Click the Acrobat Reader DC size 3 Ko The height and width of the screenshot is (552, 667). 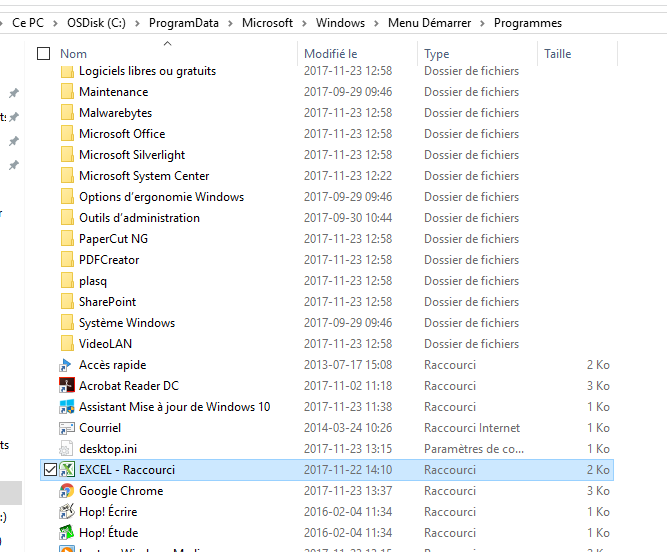(598, 386)
